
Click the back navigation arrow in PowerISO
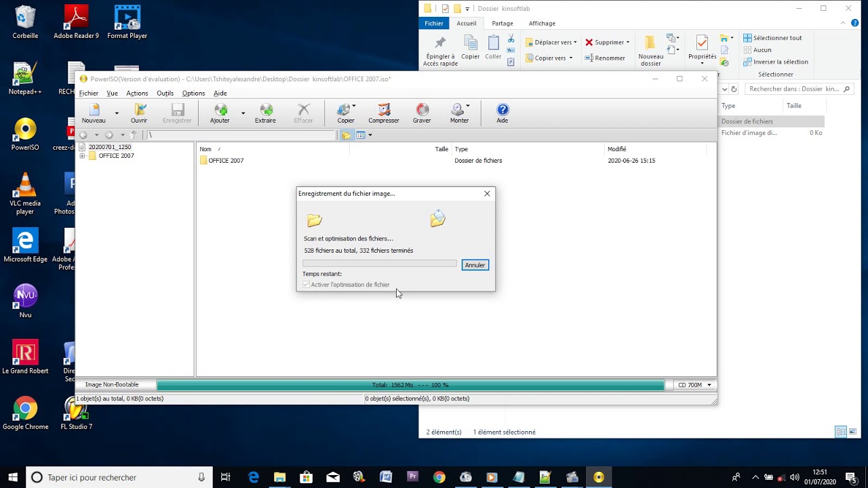(83, 135)
